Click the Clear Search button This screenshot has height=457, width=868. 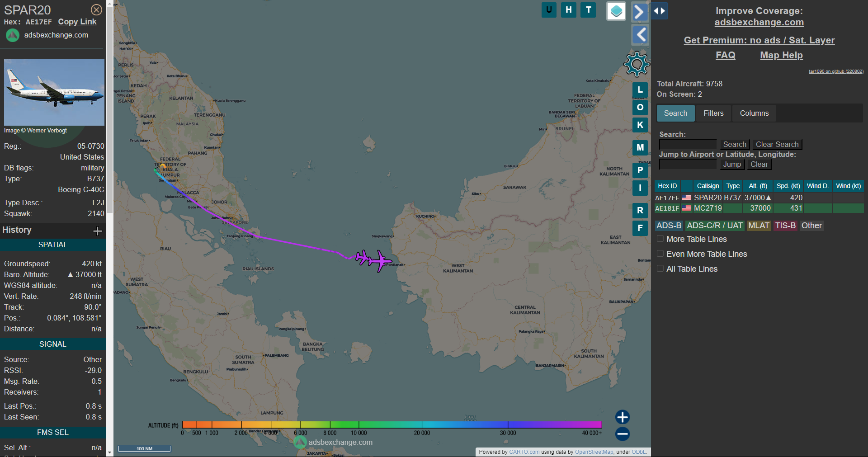[777, 144]
